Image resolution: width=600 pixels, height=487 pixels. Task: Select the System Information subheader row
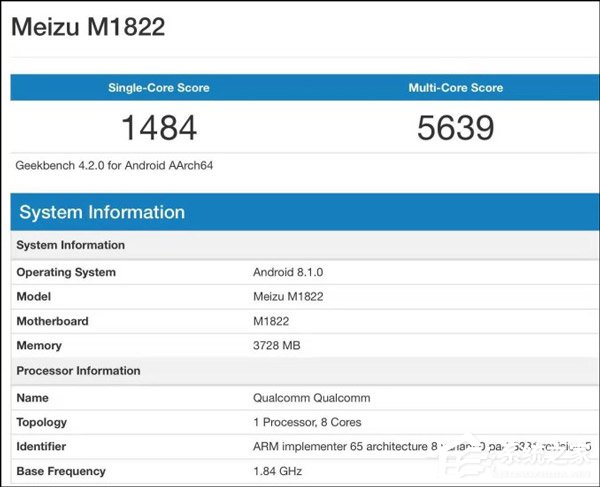click(305, 245)
